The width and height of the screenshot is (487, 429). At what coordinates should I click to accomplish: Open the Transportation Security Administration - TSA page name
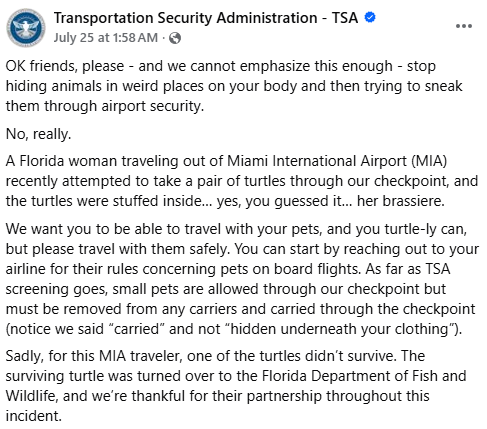coord(206,17)
